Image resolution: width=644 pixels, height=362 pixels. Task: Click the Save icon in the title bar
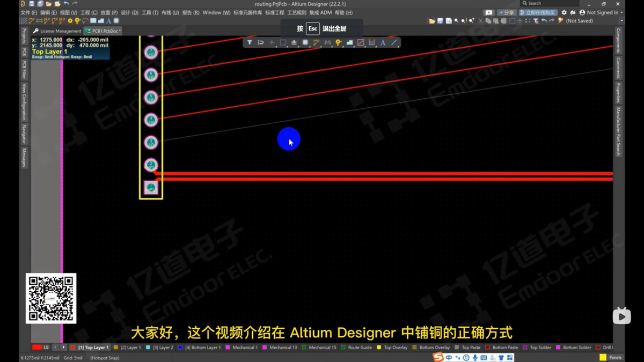coord(32,4)
